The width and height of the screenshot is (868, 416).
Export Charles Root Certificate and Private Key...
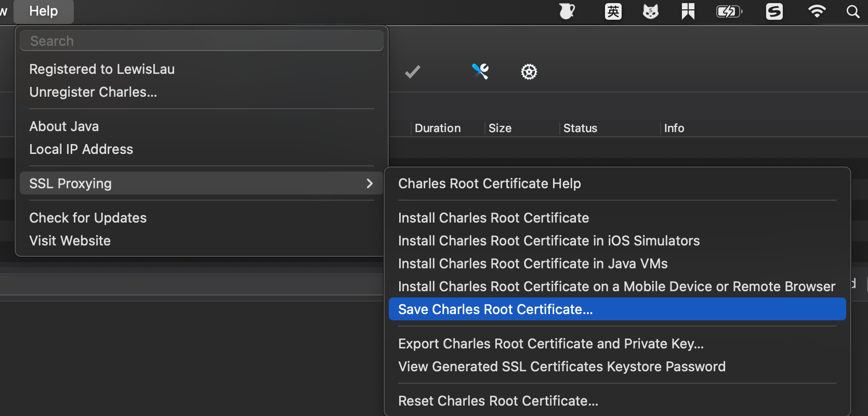[x=617, y=344]
